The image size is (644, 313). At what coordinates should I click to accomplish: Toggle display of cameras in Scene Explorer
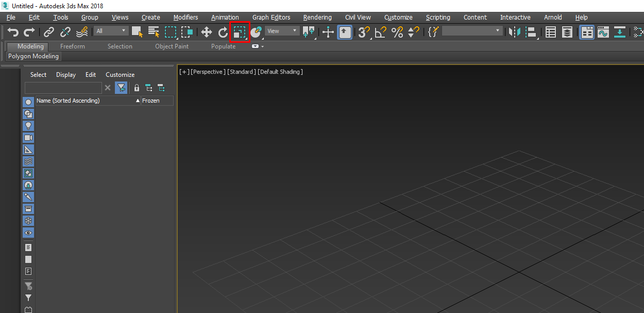pyautogui.click(x=28, y=138)
